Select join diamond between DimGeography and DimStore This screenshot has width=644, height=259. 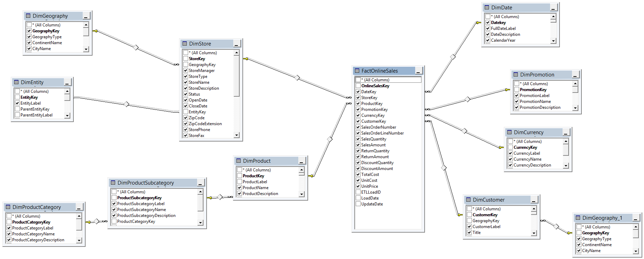(136, 48)
